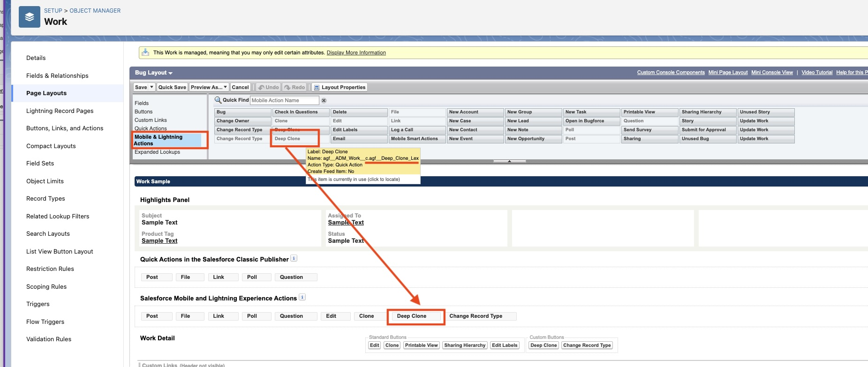Image resolution: width=868 pixels, height=367 pixels.
Task: Select Mobile & Lightning Actions category
Action: [167, 140]
